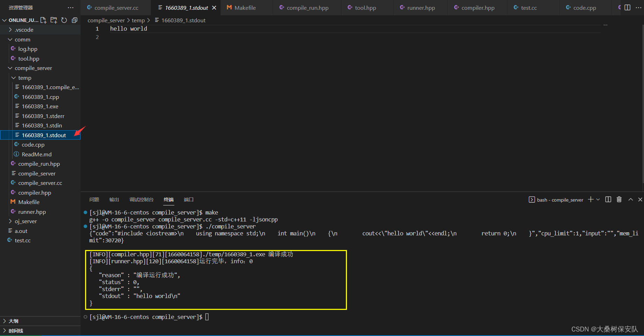Open log.hpp in the comm folder

pos(40,49)
